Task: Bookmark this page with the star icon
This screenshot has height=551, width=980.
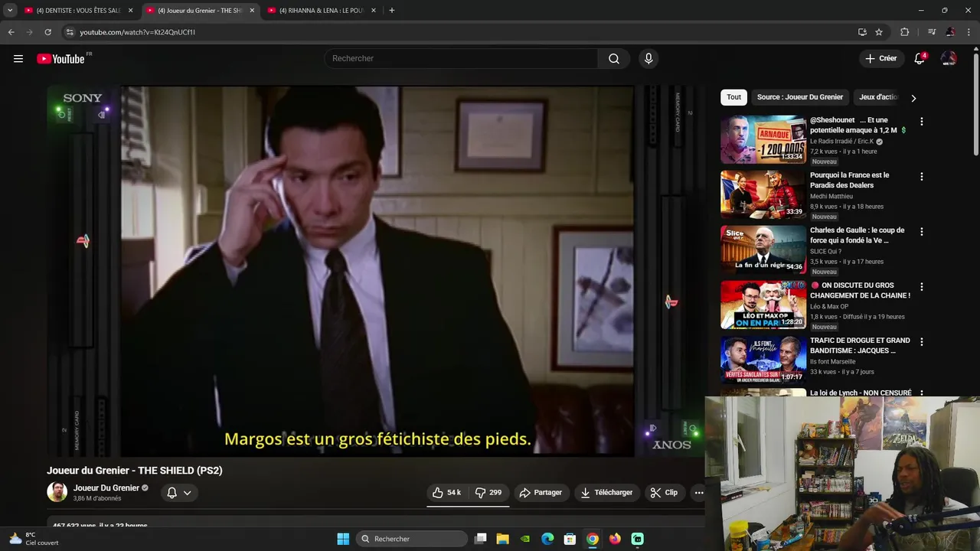Action: 879,32
